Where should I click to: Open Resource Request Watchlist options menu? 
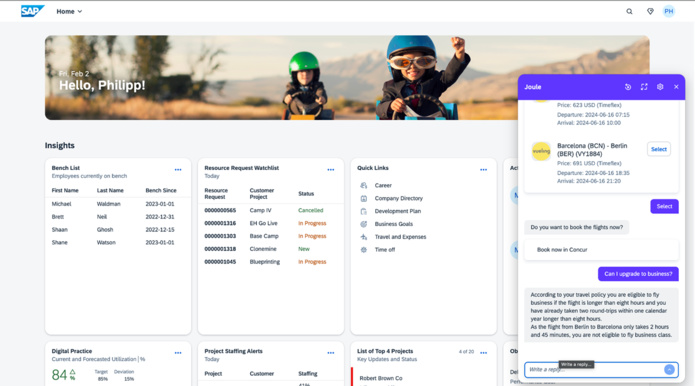point(331,170)
